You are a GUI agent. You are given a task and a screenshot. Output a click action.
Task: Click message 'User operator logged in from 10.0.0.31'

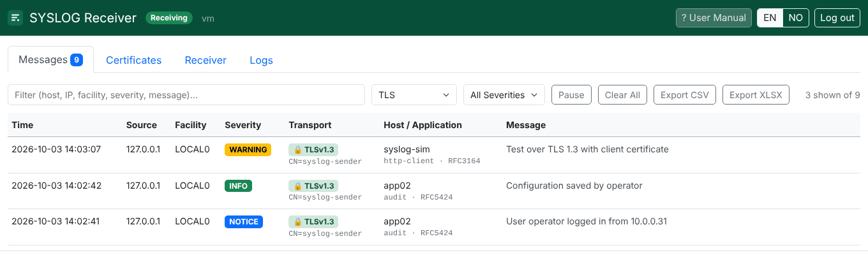tap(587, 221)
